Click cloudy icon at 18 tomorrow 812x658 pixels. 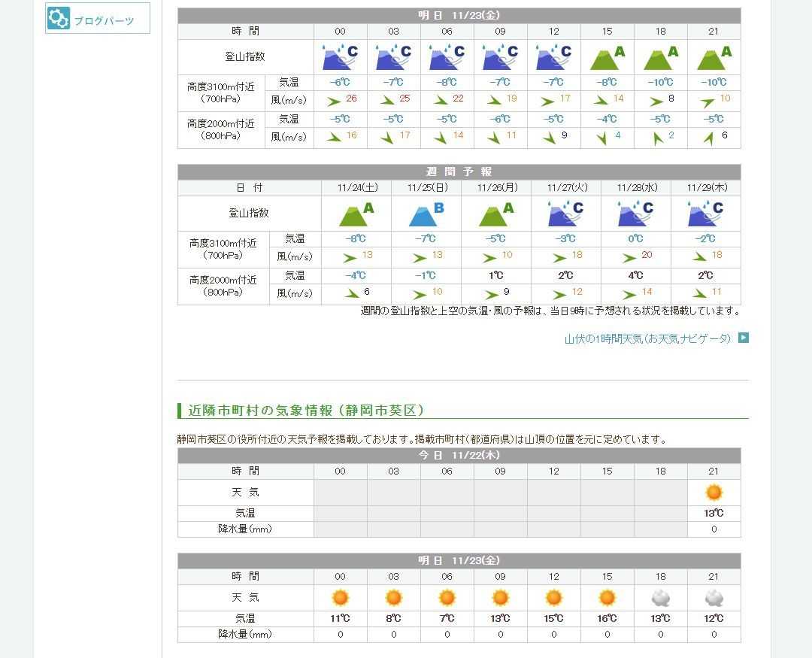pyautogui.click(x=660, y=598)
